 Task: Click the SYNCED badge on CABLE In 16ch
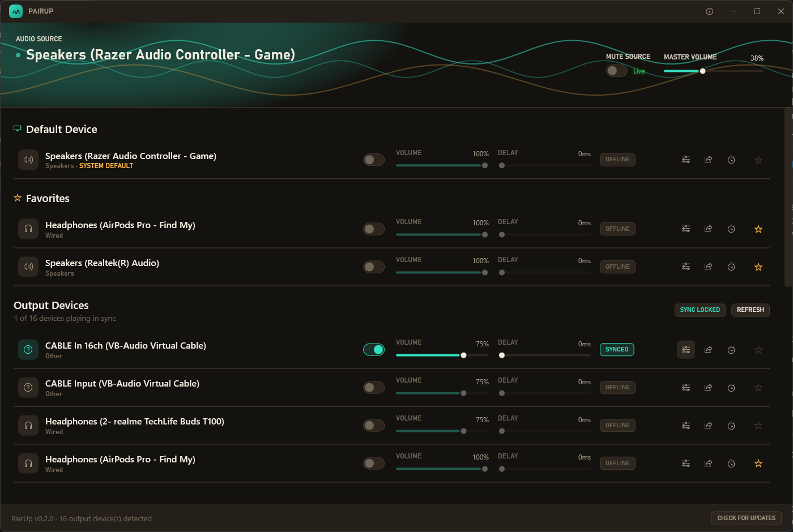point(617,350)
